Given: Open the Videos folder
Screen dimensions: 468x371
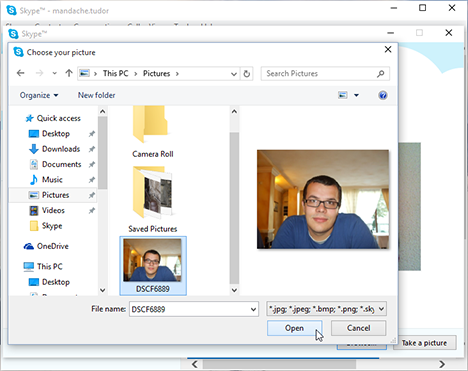Looking at the screenshot, I should coord(47,210).
